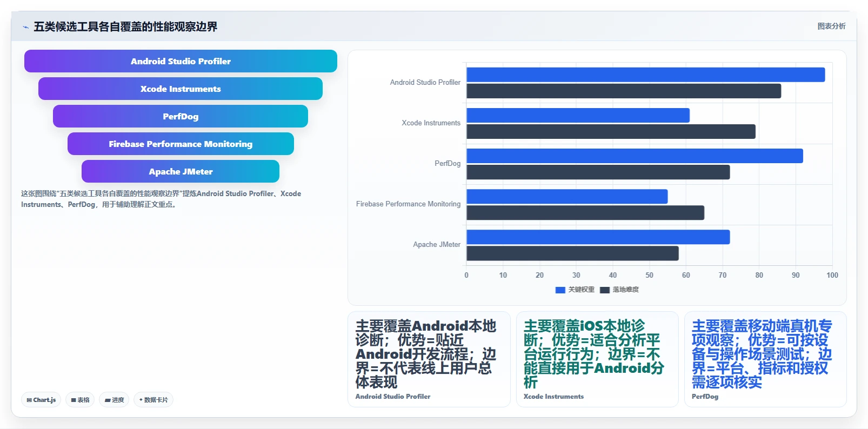Click the PerfDog chart axis label
The width and height of the screenshot is (868, 429).
pyautogui.click(x=448, y=164)
